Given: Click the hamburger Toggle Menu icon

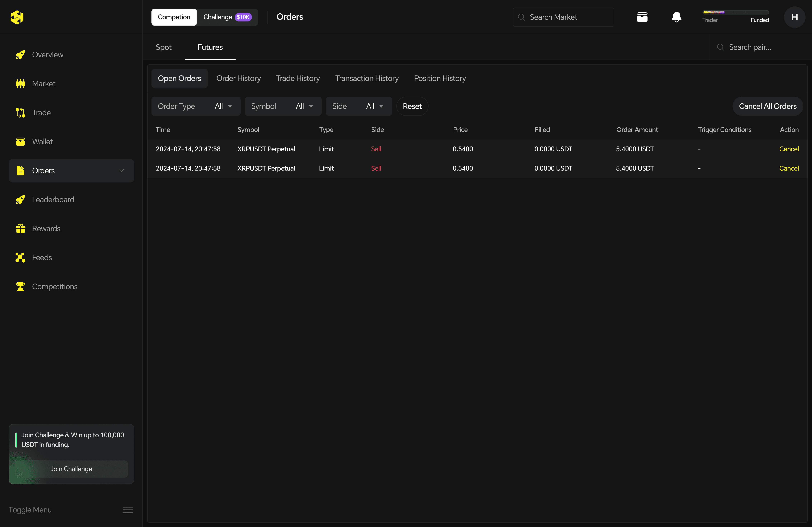Looking at the screenshot, I should click(128, 510).
